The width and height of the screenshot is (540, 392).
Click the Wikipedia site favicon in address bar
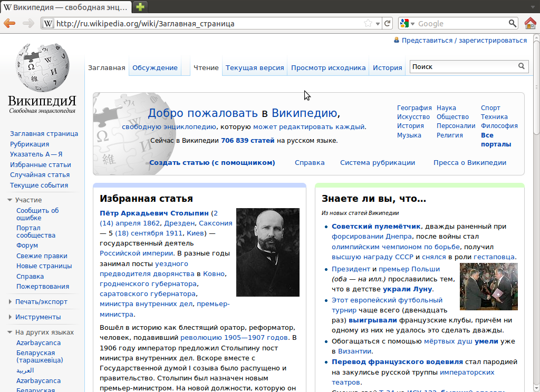click(x=48, y=23)
